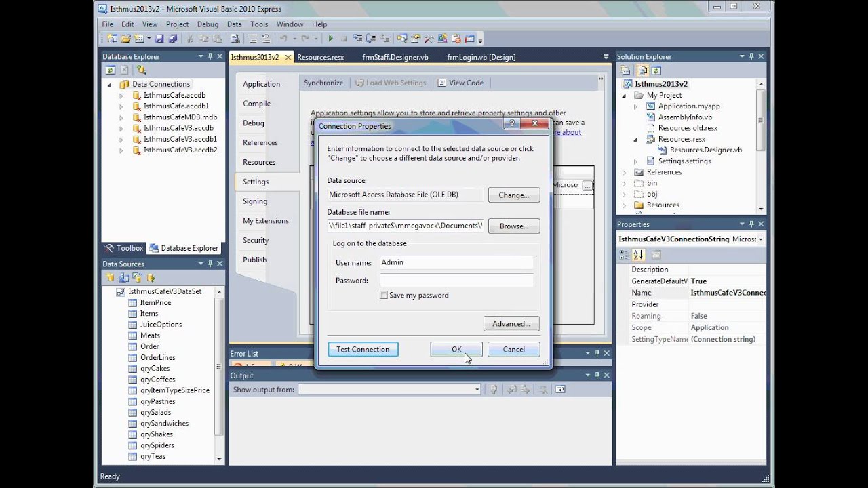Click Configure Data Source icon in Data Sources

pyautogui.click(x=138, y=278)
